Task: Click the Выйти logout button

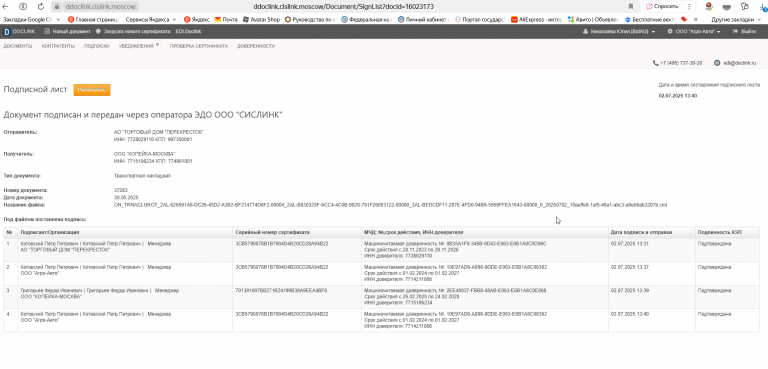Action: click(x=744, y=31)
